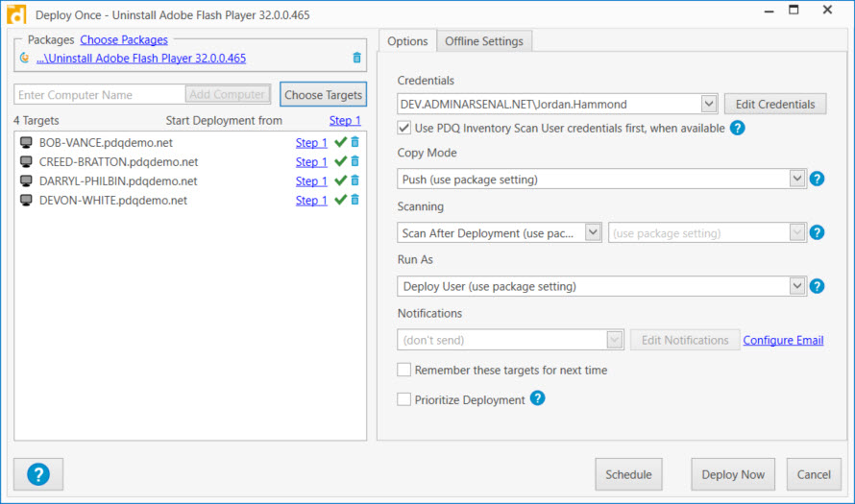The height and width of the screenshot is (504, 855).
Task: Click green checkmark for DARRYL-PHILBIN
Action: click(341, 180)
